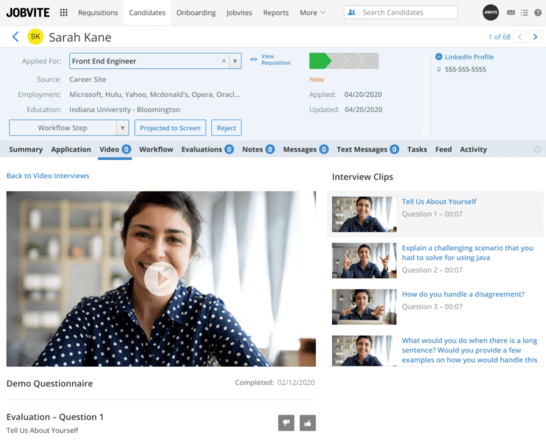Switch to the Tasks tab
Image resolution: width=546 pixels, height=445 pixels.
(417, 149)
